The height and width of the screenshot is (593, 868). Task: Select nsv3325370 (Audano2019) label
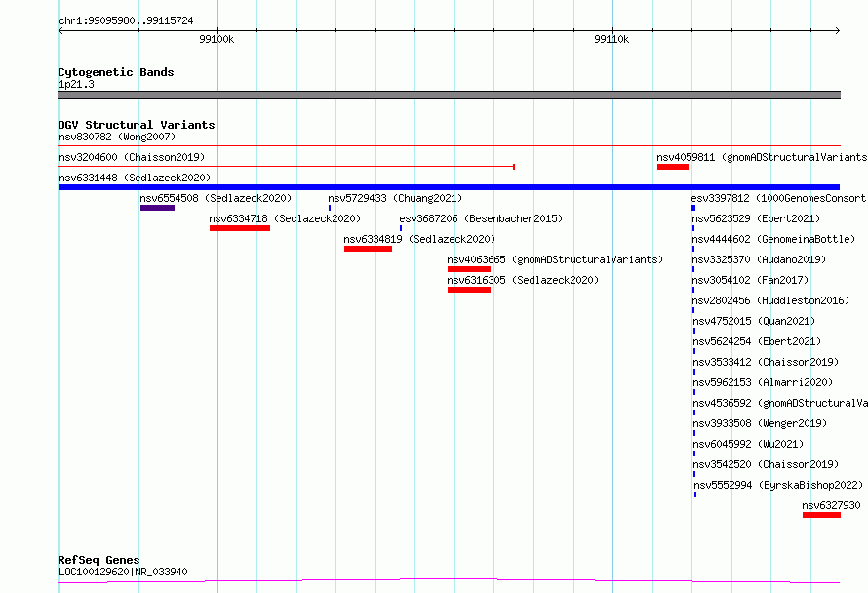pyautogui.click(x=759, y=259)
